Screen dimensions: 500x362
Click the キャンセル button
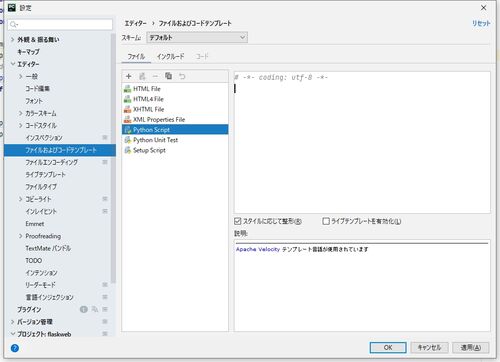point(429,347)
